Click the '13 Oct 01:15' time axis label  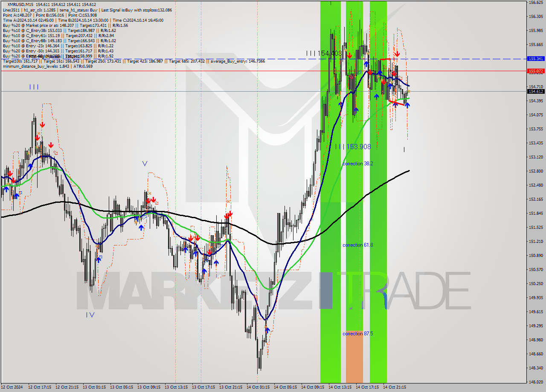[x=94, y=387]
